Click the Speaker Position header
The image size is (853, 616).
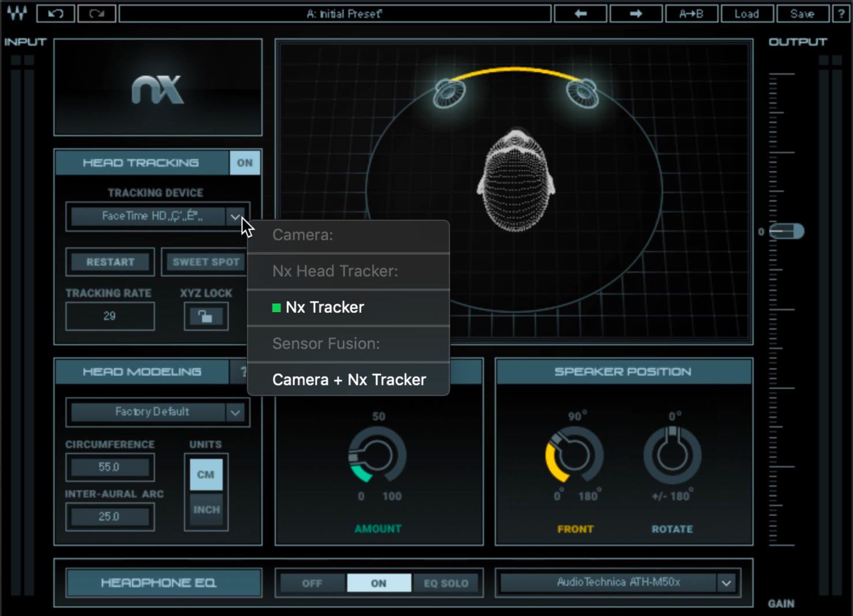(x=624, y=372)
